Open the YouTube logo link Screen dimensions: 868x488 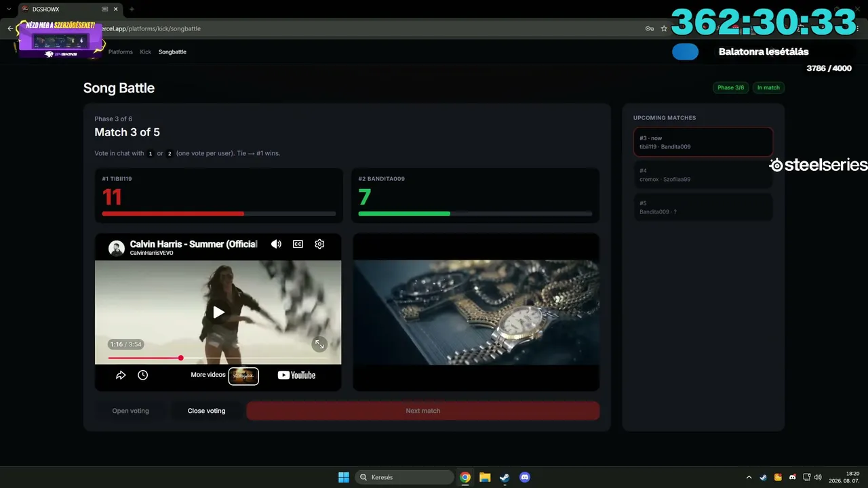[x=296, y=375]
